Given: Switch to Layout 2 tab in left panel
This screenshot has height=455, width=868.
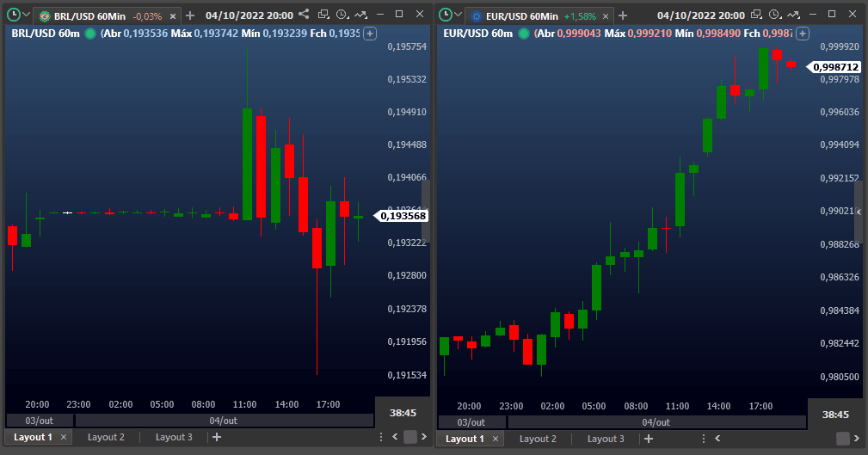Looking at the screenshot, I should pos(107,437).
